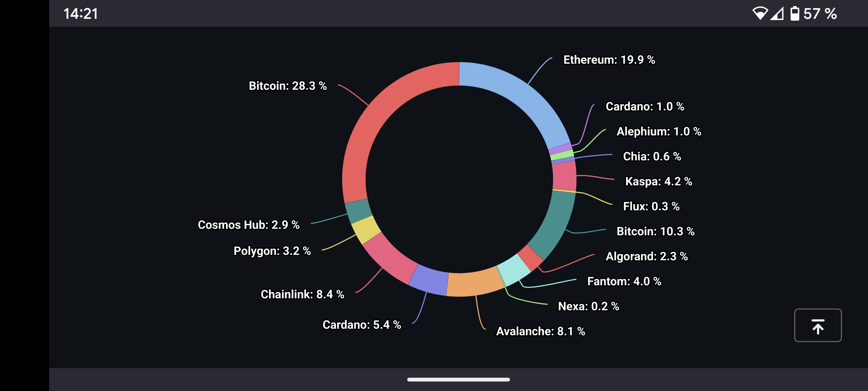Tap the "Chainlink: 8.4 %" label
The image size is (868, 391).
tap(302, 294)
